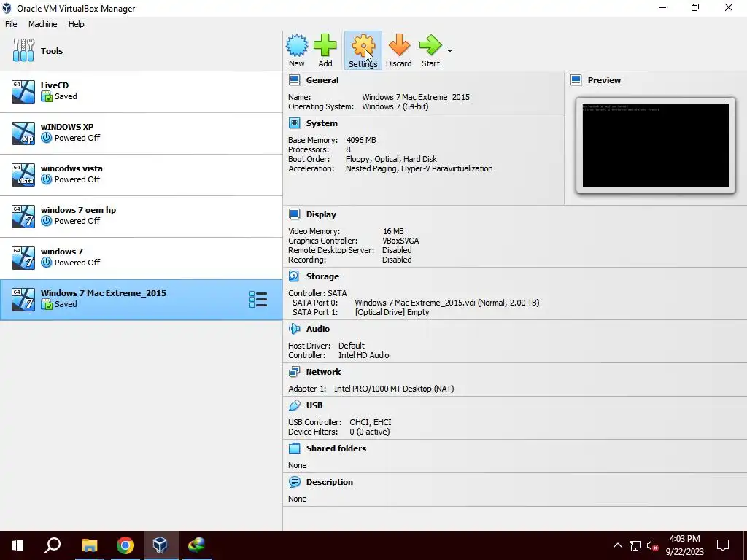Click the System section header
747x560 pixels.
(x=322, y=122)
